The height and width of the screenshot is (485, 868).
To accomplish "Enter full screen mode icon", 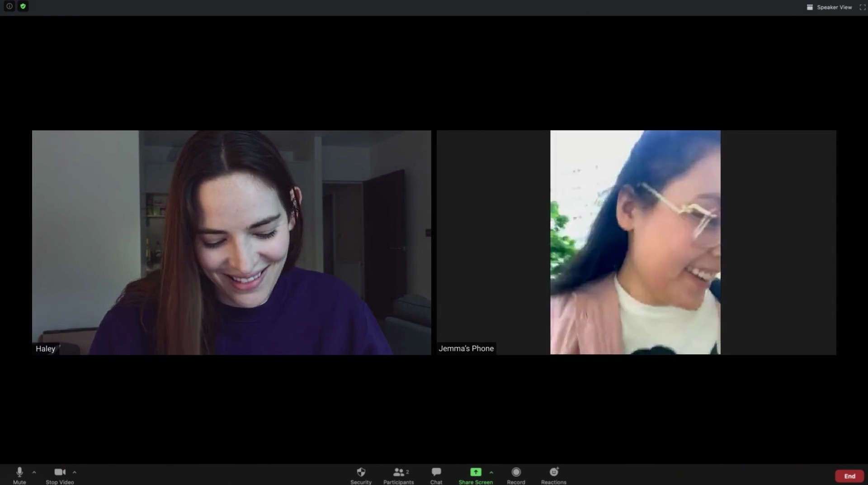I will pyautogui.click(x=863, y=7).
